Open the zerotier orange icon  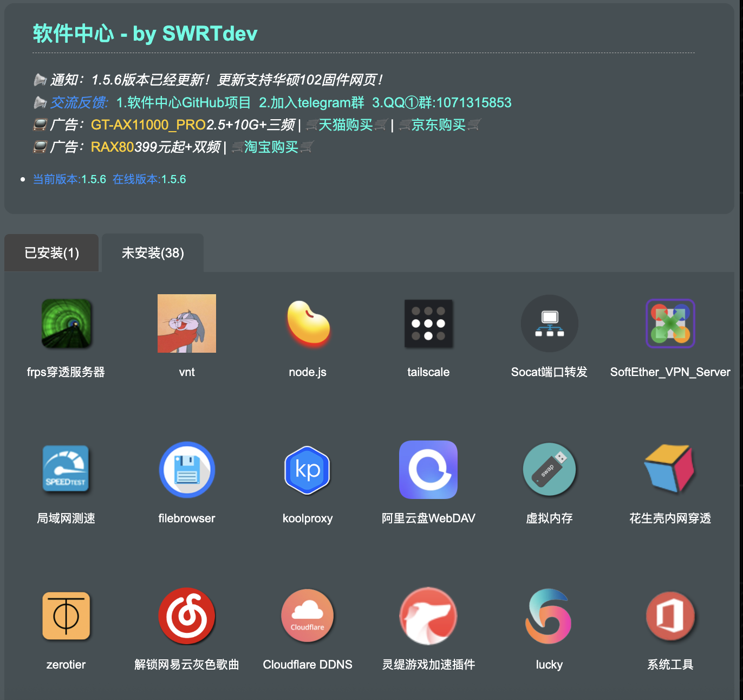coord(66,616)
